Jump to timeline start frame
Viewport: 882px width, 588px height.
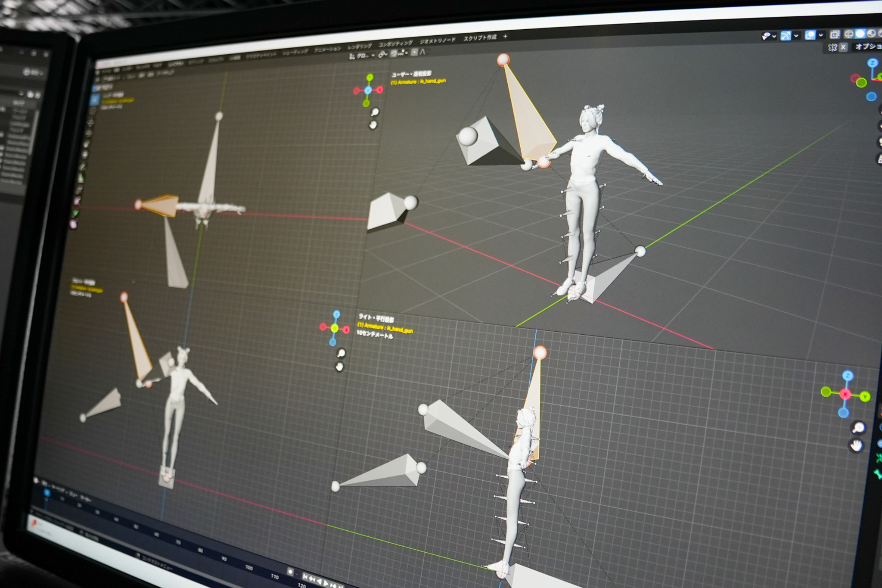coord(305,576)
